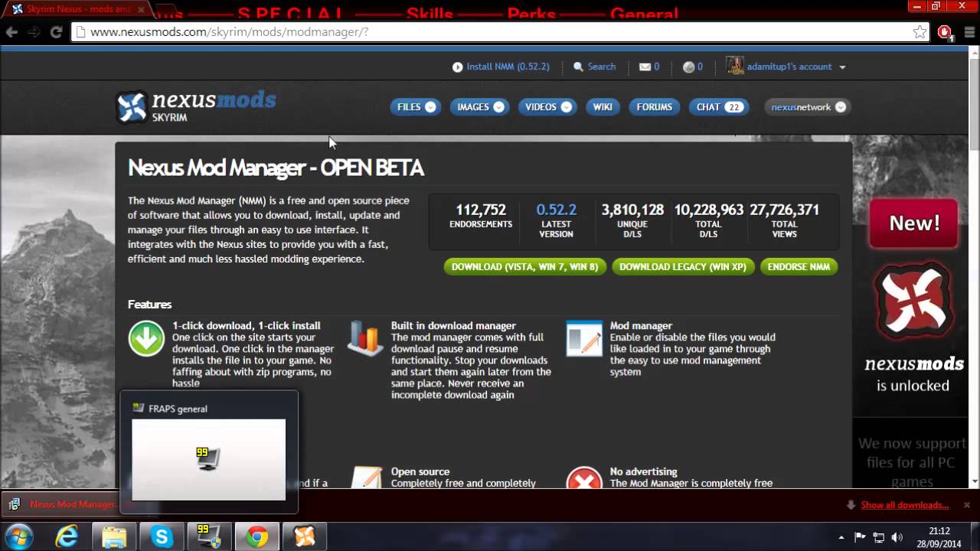Screen dimensions: 980x551
Task: Reload the page with the refresh icon
Action: point(56,32)
